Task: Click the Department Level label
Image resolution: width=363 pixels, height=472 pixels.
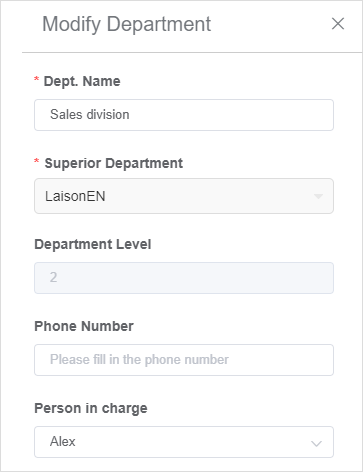Action: pyautogui.click(x=93, y=244)
